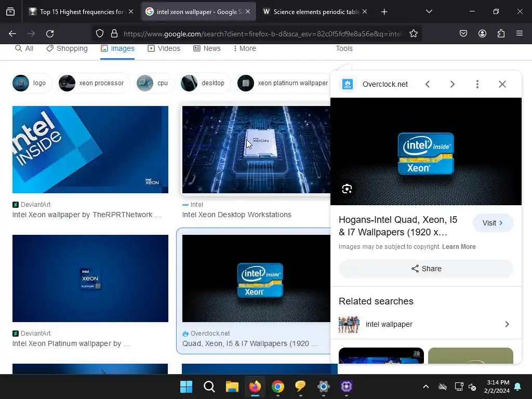This screenshot has height=399, width=532.
Task: Reload the page with the refresh icon
Action: point(50,34)
